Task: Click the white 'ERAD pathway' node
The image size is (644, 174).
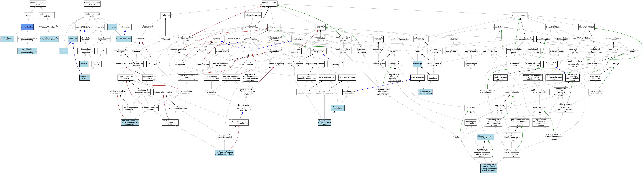Action: click(x=471, y=108)
